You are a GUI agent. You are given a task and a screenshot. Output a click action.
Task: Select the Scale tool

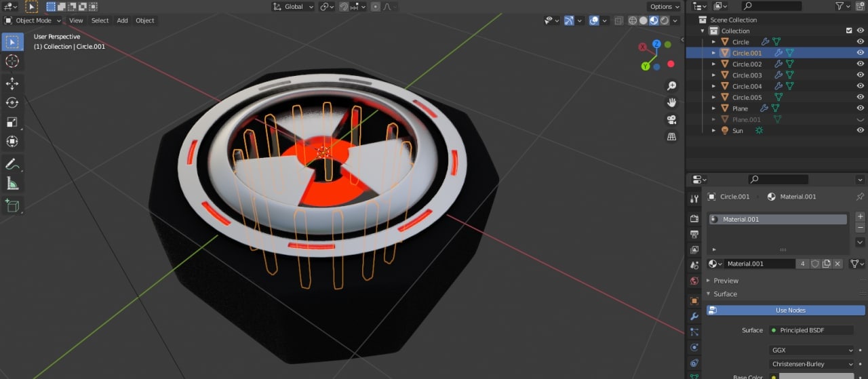[x=12, y=122]
